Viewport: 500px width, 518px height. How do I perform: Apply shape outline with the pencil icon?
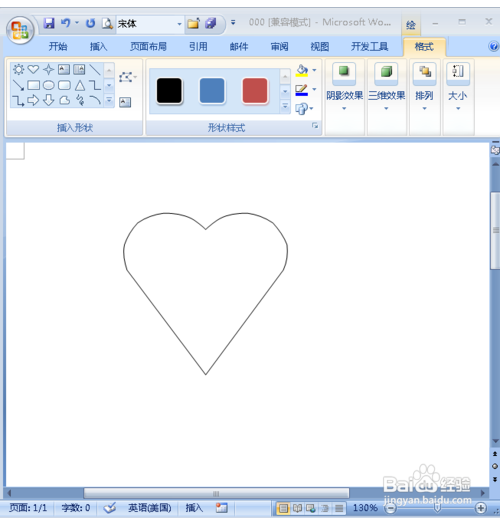click(302, 90)
